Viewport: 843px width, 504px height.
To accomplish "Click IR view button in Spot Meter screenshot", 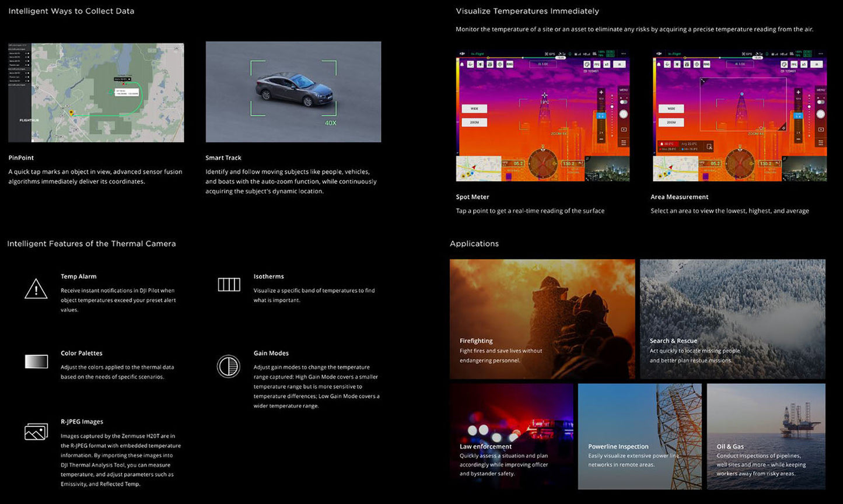I will [x=620, y=64].
